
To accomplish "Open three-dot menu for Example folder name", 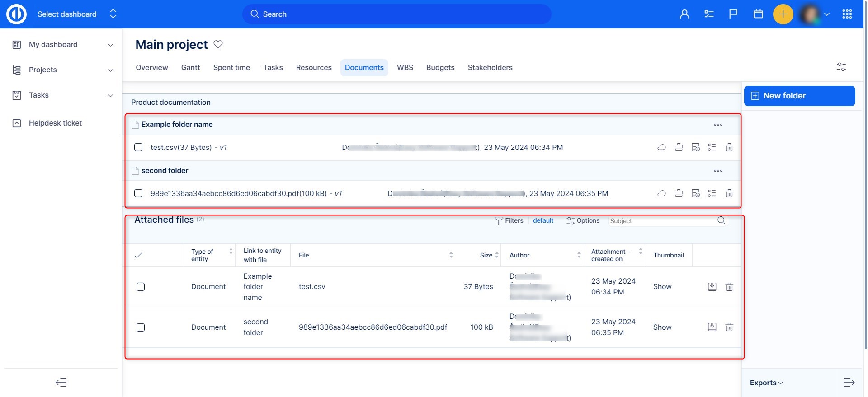I will point(718,125).
